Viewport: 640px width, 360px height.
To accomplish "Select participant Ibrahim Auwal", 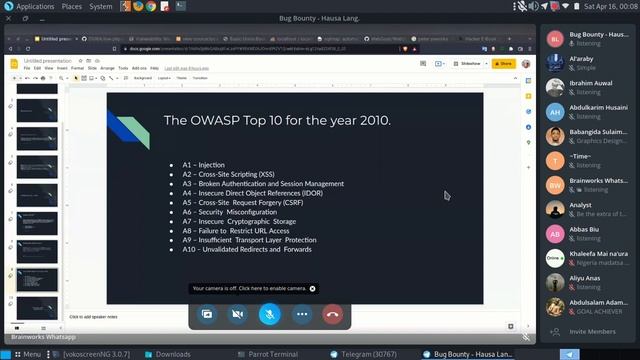I will (587, 87).
